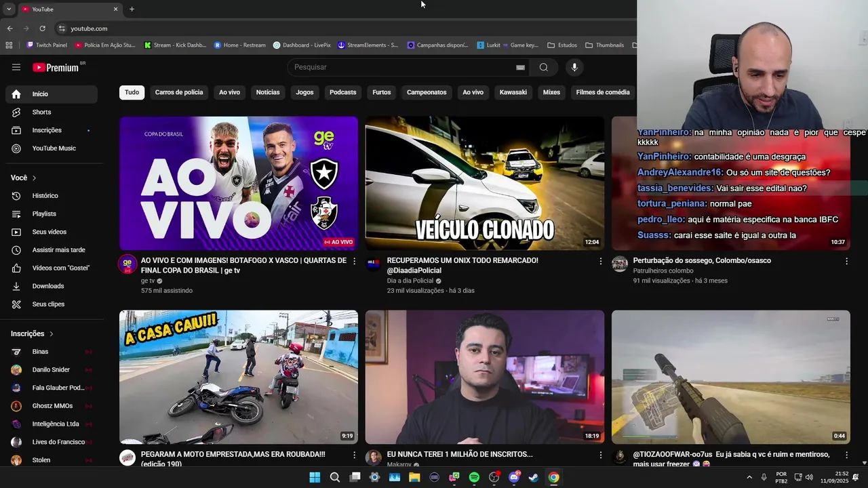Open Inscrições in the sidebar
The image size is (868, 488).
point(52,130)
